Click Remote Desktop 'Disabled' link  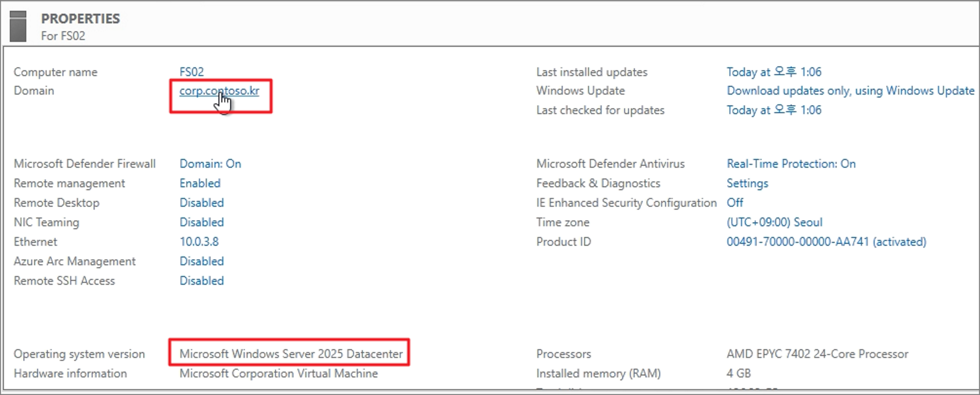coord(201,203)
